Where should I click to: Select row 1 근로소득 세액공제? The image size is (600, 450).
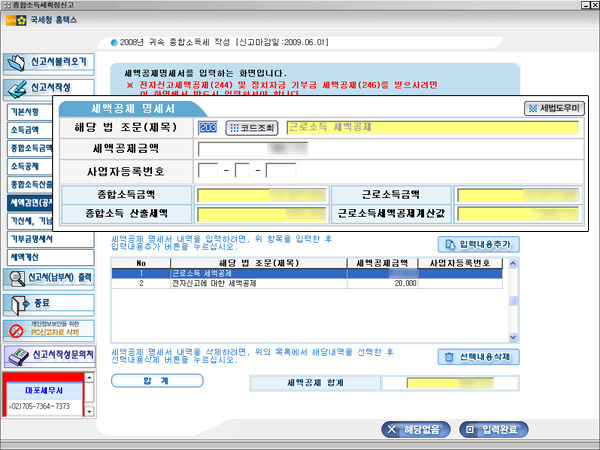(307, 273)
